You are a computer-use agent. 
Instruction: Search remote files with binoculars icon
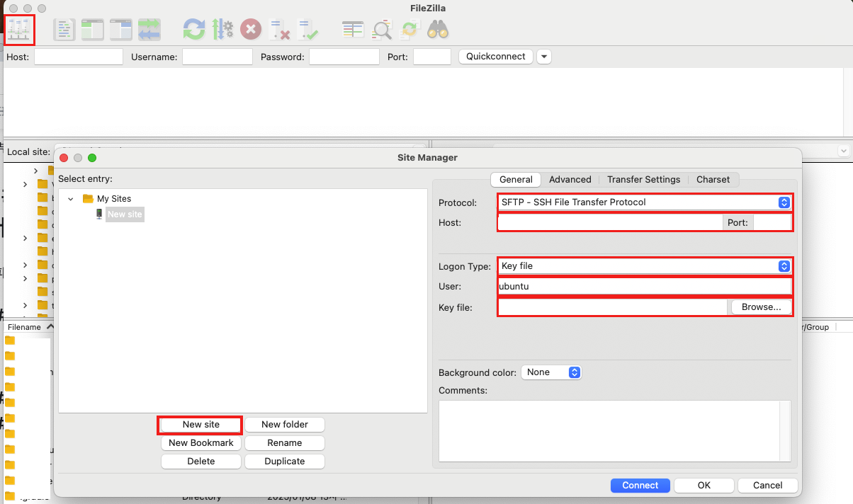pos(438,30)
